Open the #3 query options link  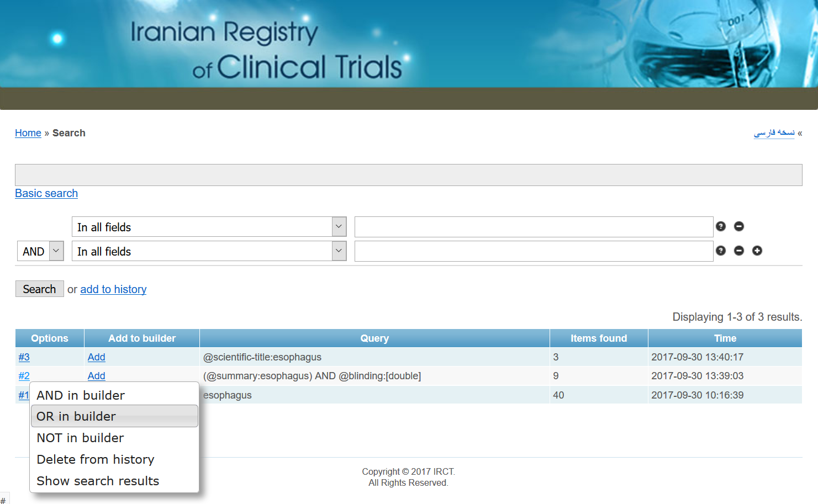point(24,357)
